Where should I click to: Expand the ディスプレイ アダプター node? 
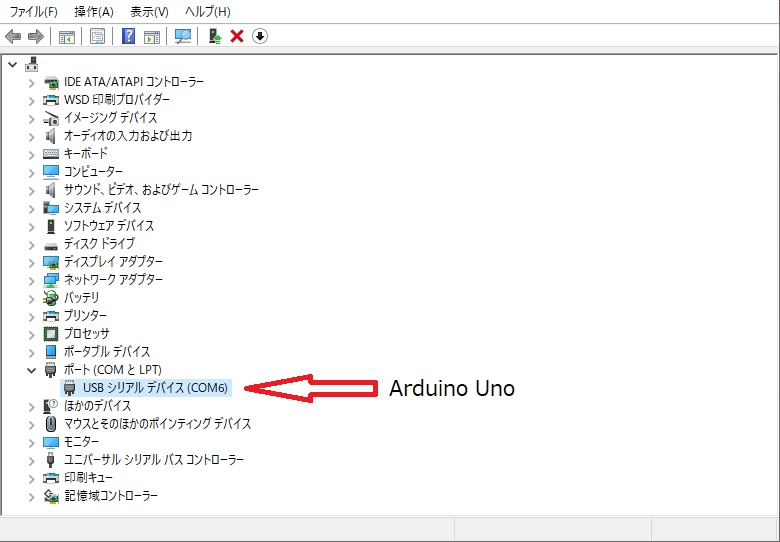pyautogui.click(x=32, y=262)
